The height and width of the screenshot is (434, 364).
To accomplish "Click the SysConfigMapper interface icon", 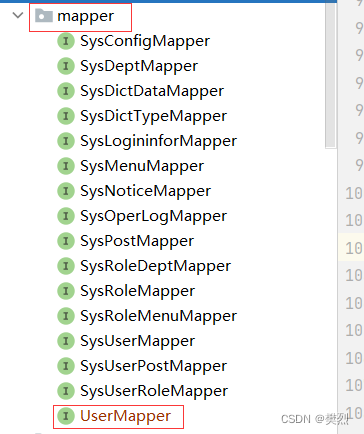I will [66, 41].
